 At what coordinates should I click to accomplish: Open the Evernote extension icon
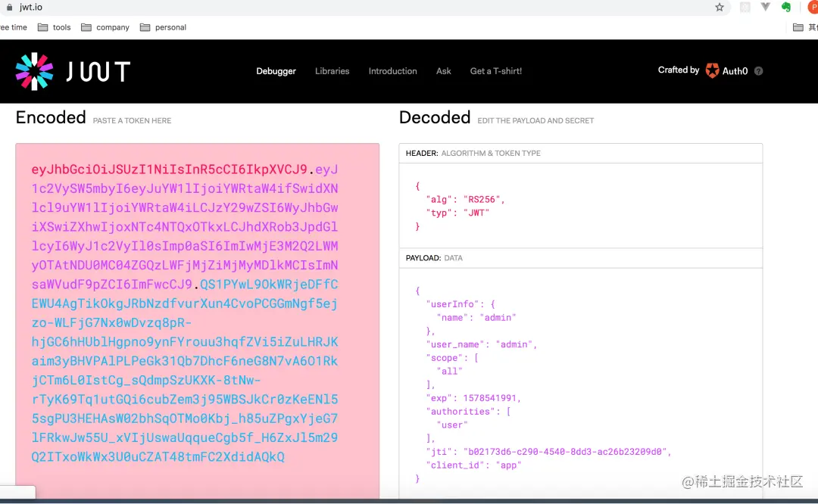tap(786, 7)
